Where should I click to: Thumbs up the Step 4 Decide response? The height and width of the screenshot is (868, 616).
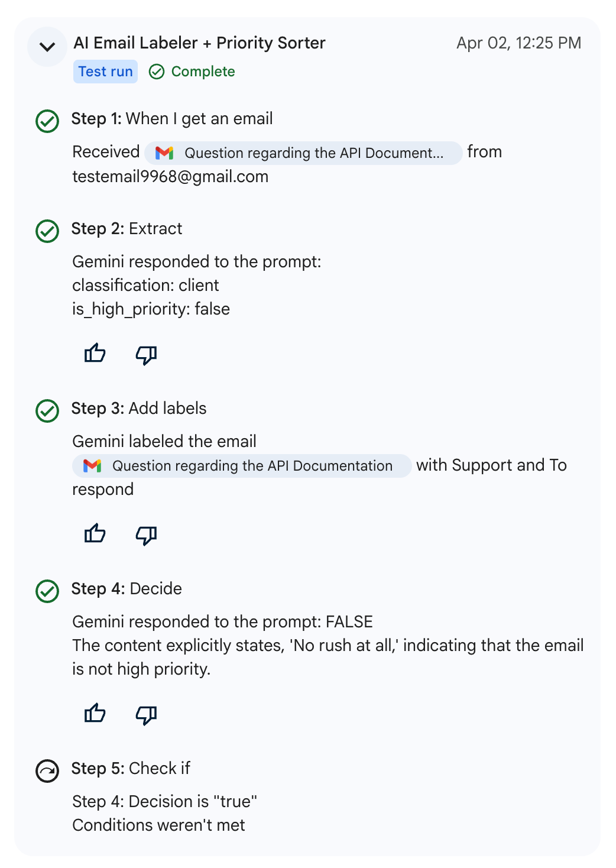point(95,714)
